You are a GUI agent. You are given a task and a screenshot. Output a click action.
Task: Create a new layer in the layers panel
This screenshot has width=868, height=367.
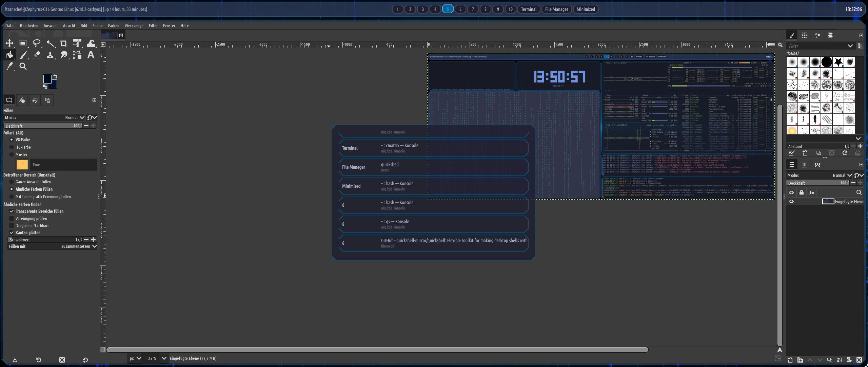pos(790,360)
